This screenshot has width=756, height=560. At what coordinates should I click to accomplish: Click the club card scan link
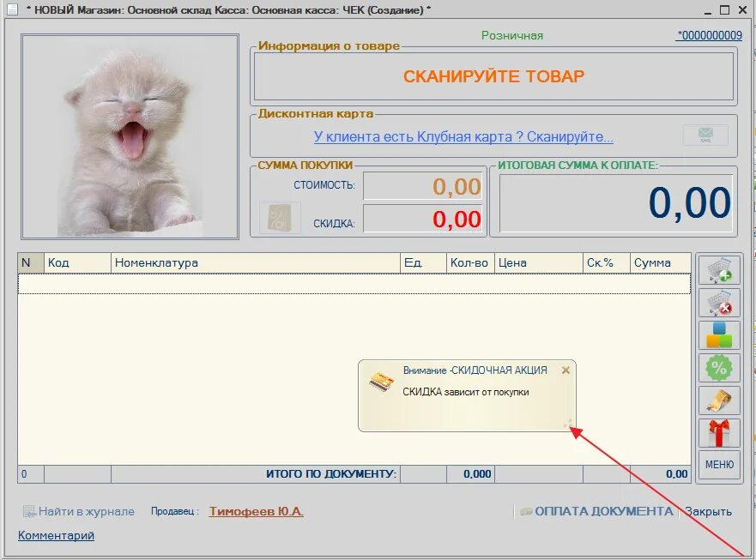[463, 137]
